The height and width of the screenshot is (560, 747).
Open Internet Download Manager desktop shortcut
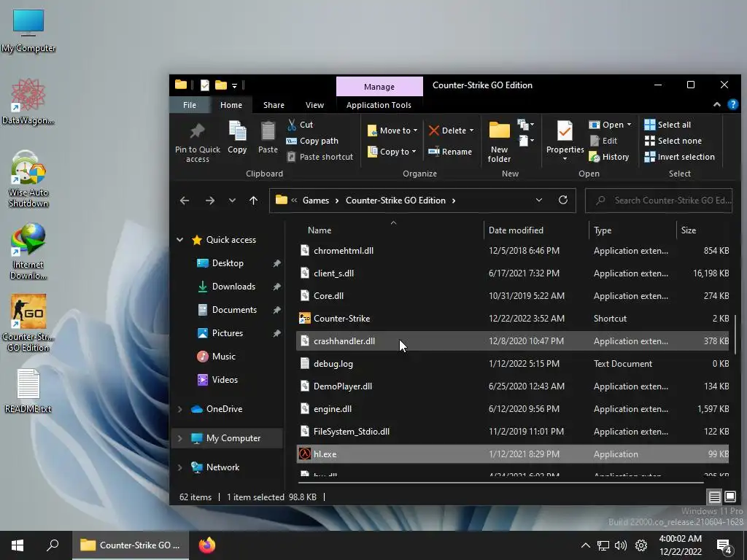pos(28,252)
